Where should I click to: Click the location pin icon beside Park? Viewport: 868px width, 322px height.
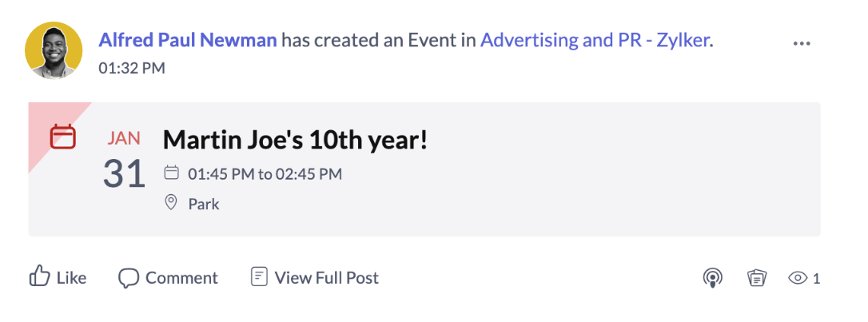point(170,203)
